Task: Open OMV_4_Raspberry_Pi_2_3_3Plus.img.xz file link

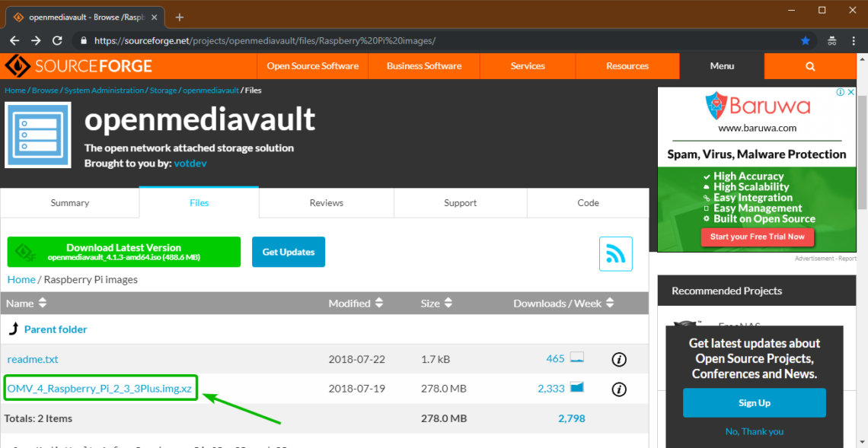Action: click(x=100, y=389)
